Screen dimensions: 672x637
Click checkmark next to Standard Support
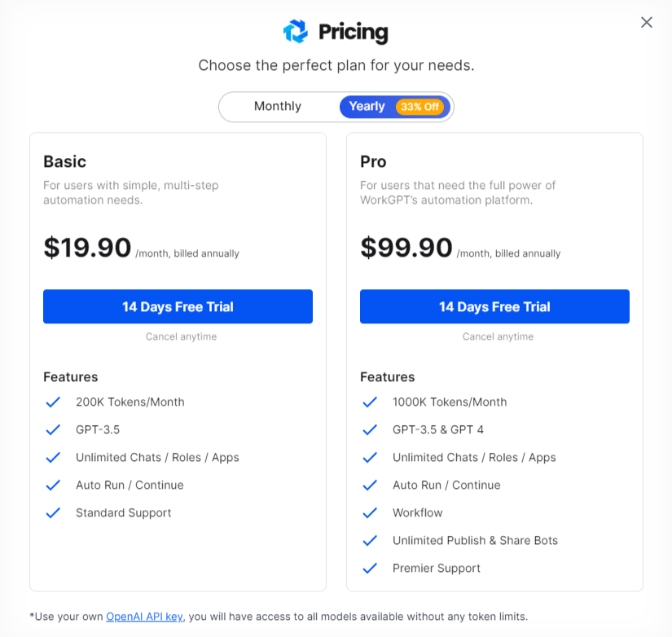53,512
